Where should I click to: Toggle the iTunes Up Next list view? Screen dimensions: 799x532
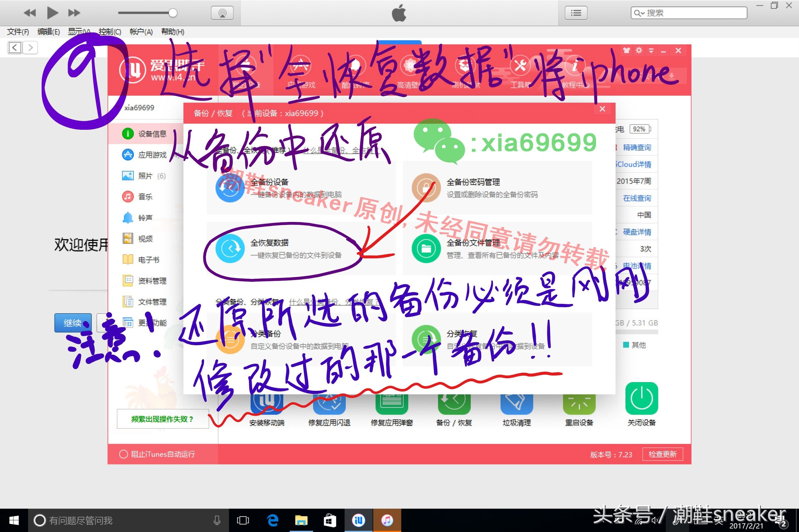pos(576,13)
